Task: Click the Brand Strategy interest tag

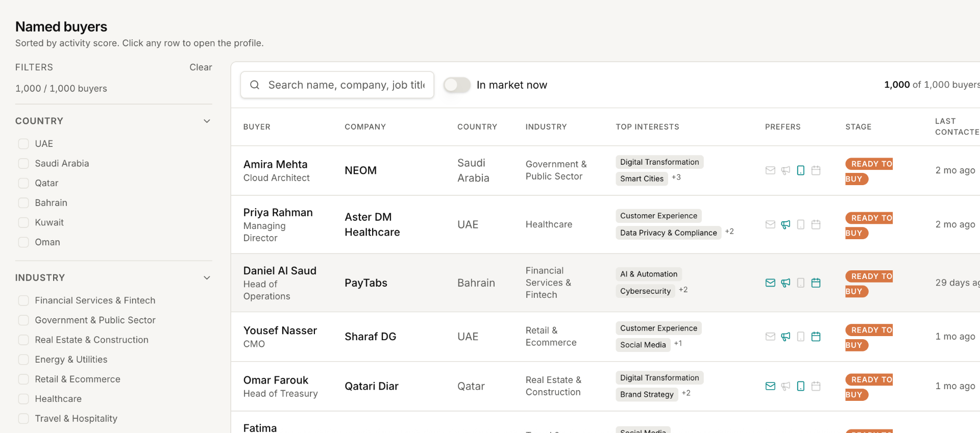Action: [x=647, y=394]
